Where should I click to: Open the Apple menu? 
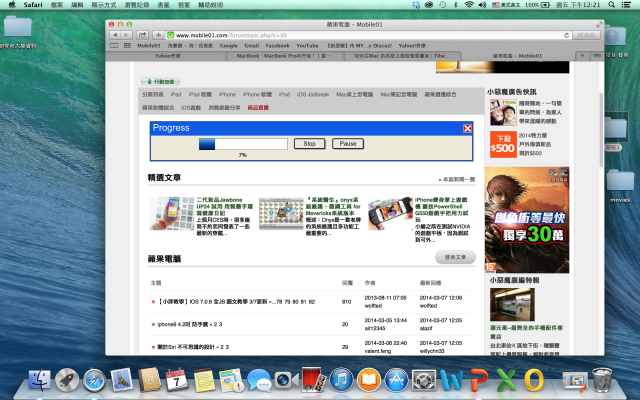[x=12, y=5]
